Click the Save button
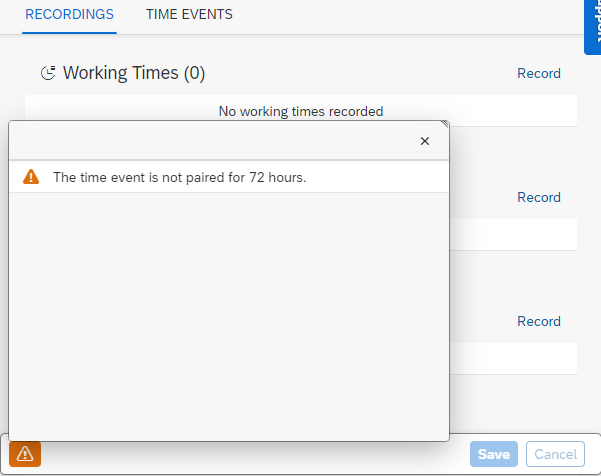Image resolution: width=601 pixels, height=476 pixels. [x=494, y=454]
